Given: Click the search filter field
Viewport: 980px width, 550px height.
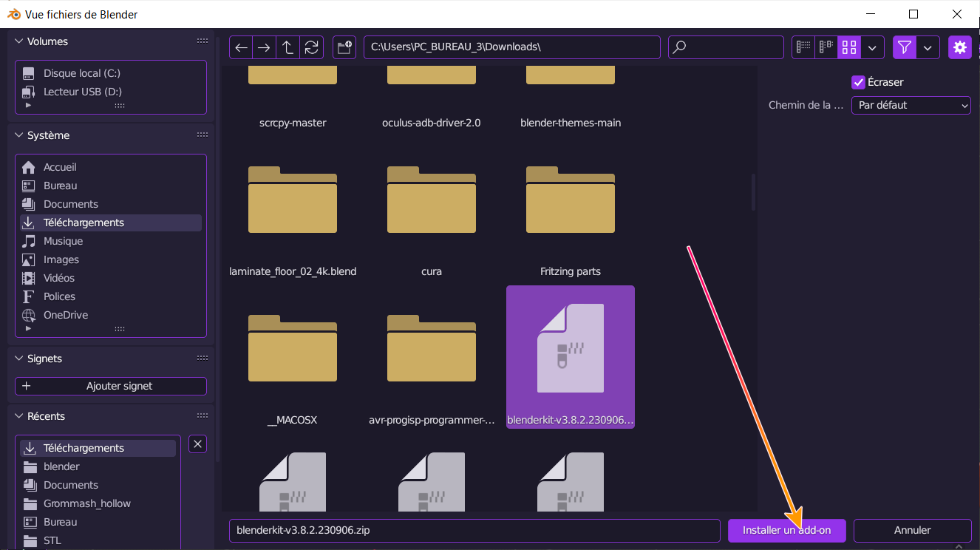Looking at the screenshot, I should [x=726, y=47].
